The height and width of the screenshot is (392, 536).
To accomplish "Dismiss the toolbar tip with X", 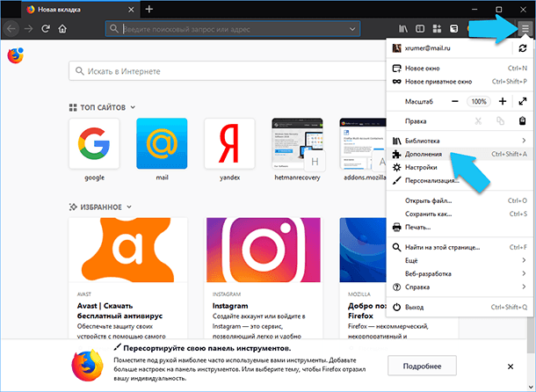I will pos(511,367).
